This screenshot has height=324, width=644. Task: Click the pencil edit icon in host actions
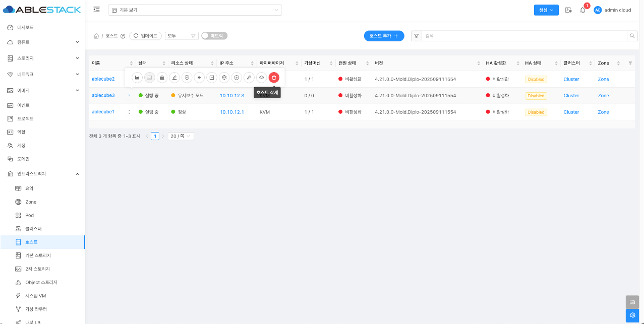[174, 78]
